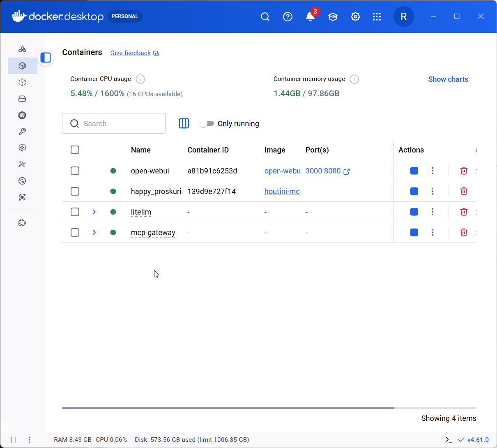Tick the happy_proskuri row checkbox
Screen dimensions: 497x448
(75, 191)
